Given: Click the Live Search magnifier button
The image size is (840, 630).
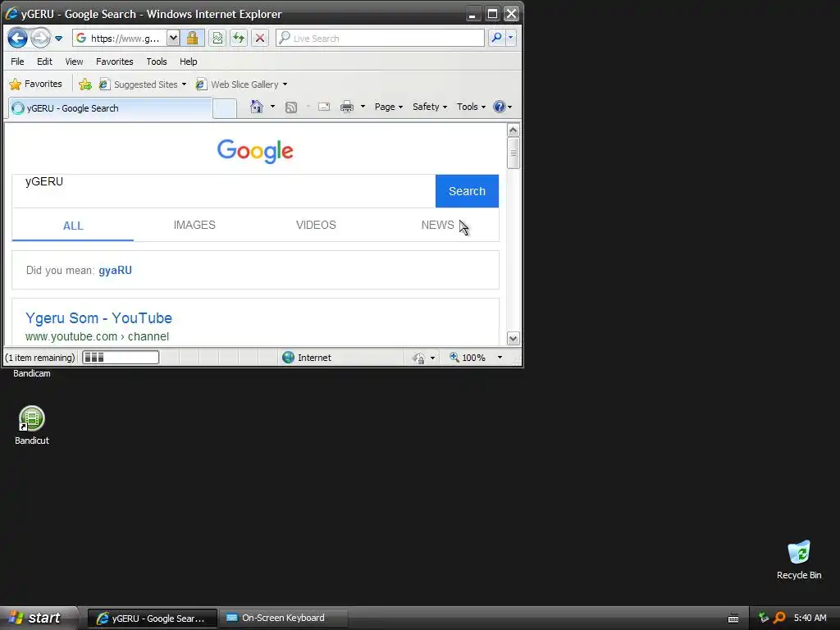Looking at the screenshot, I should [x=496, y=38].
